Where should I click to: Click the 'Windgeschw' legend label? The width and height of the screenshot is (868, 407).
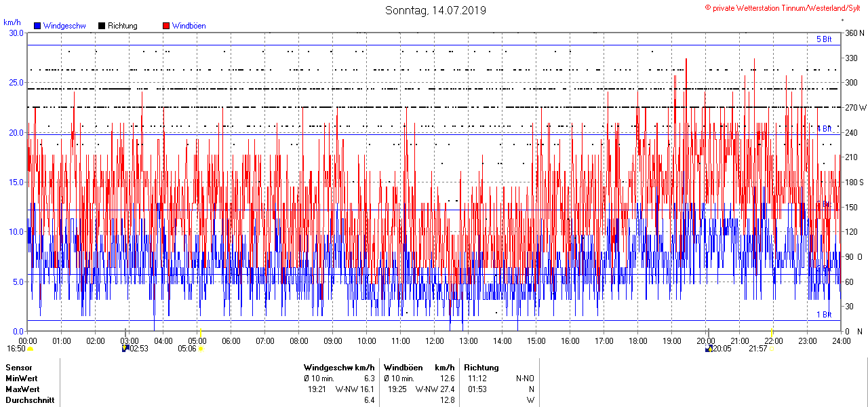(64, 26)
